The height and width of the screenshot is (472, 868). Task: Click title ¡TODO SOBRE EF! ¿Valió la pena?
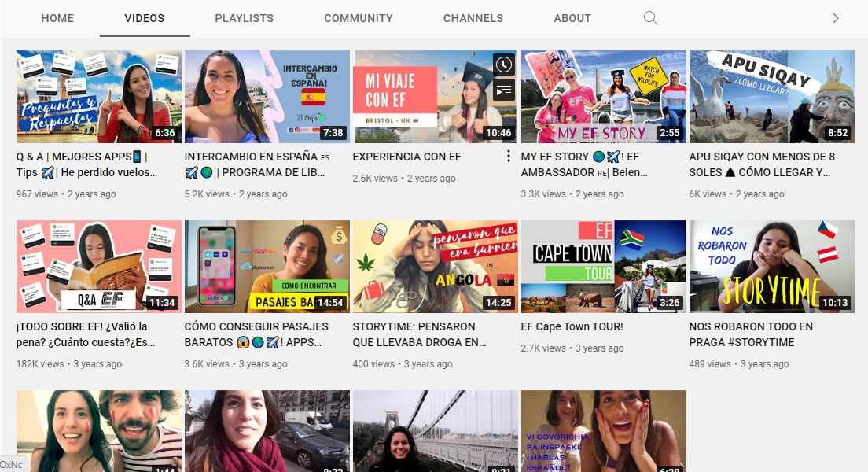point(86,334)
